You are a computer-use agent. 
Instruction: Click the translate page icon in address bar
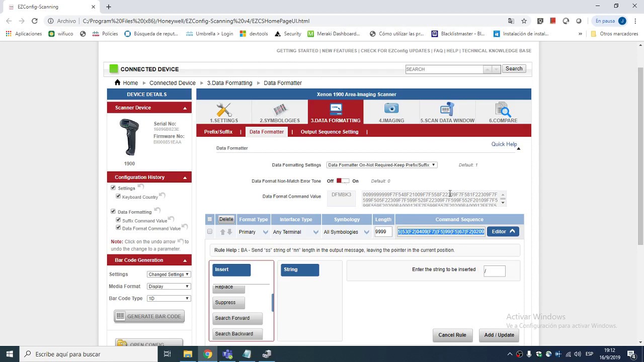[x=511, y=21]
